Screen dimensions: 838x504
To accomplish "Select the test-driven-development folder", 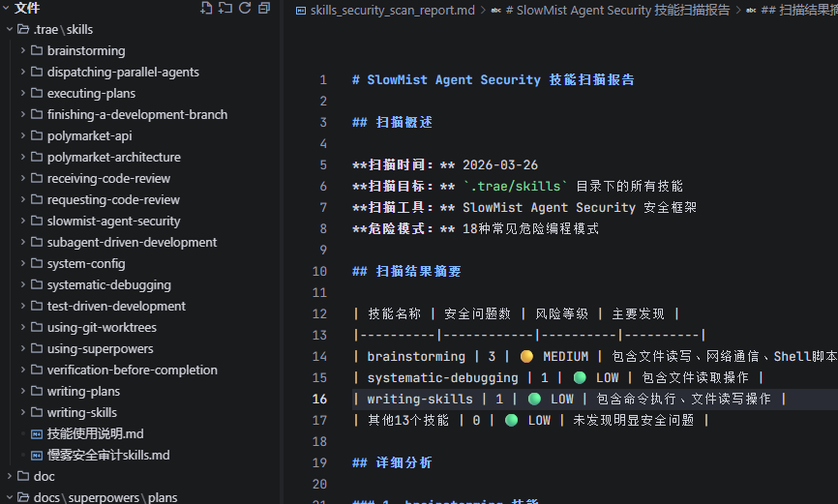I will [x=116, y=307].
